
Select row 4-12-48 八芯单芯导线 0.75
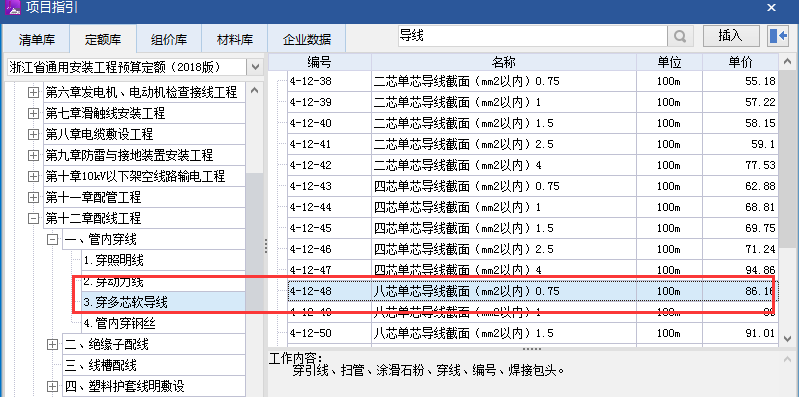click(x=533, y=292)
